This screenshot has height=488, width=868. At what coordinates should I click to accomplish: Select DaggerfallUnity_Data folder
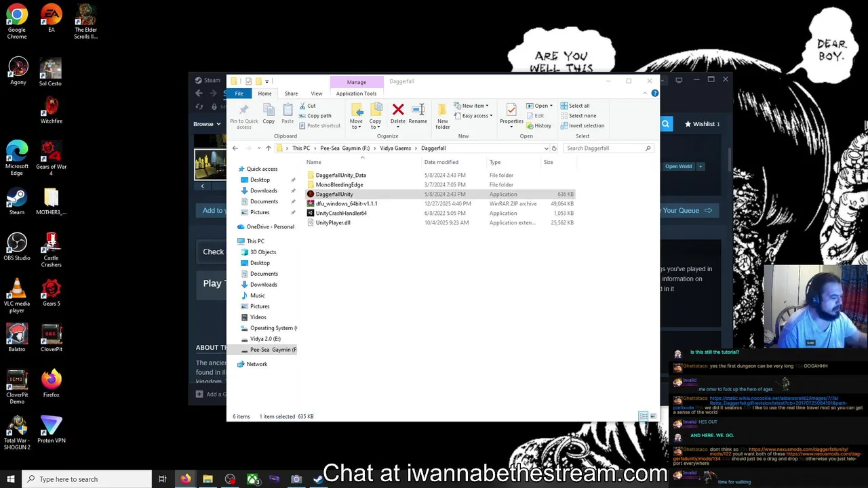coord(440,175)
